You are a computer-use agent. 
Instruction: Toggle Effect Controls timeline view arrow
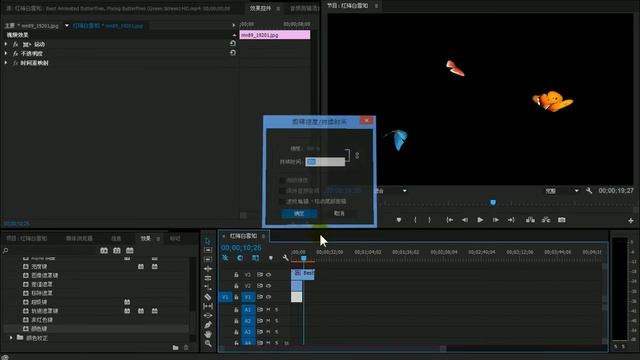coord(233,25)
